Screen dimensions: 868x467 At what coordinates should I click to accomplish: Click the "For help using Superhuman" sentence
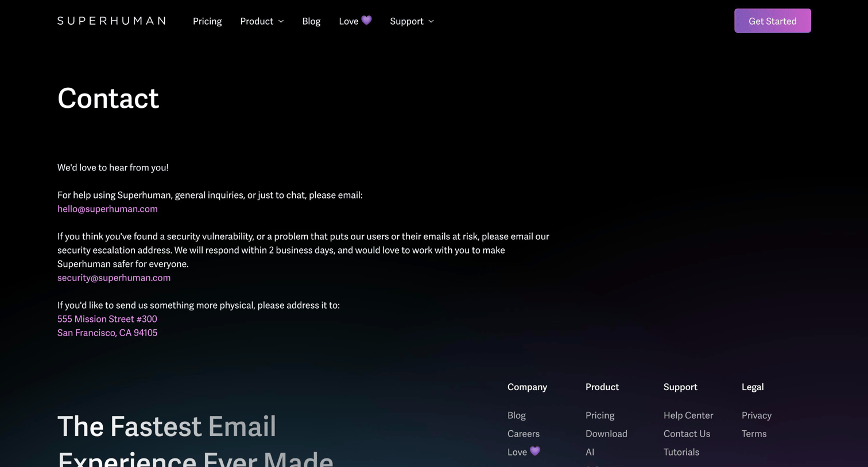click(210, 195)
